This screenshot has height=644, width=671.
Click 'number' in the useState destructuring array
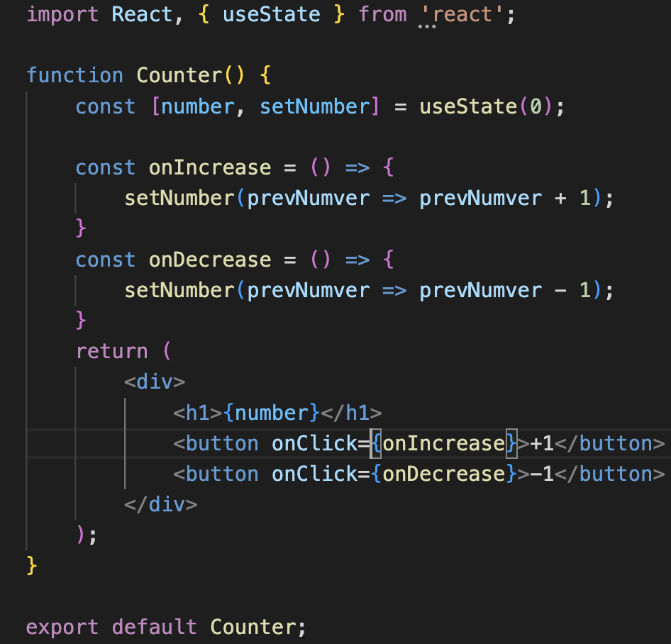[x=198, y=107]
